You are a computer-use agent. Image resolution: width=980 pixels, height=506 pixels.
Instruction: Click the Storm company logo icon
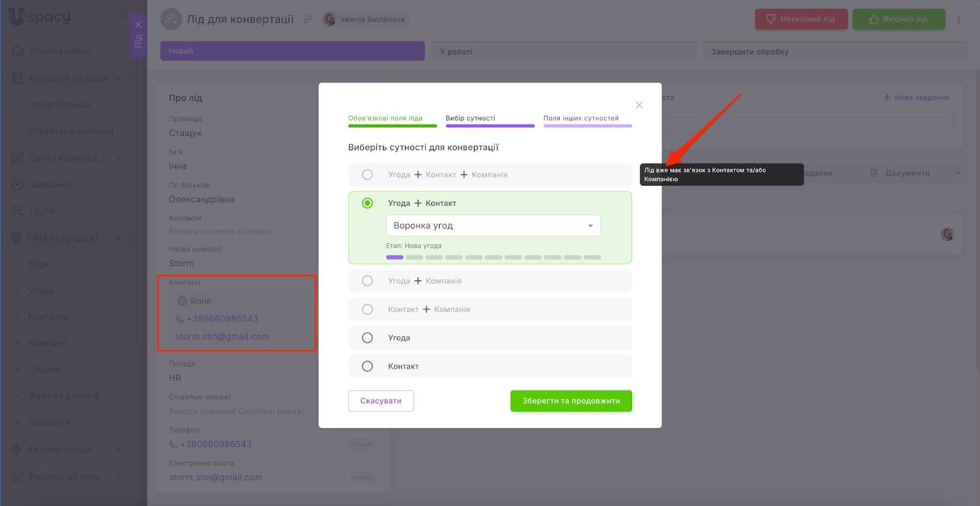(x=182, y=301)
